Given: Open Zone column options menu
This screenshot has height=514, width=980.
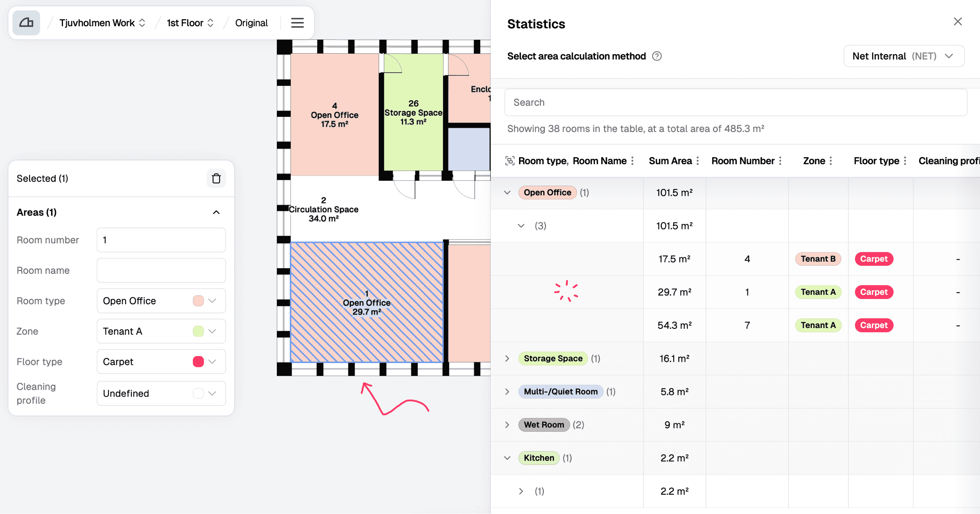Looking at the screenshot, I should tap(831, 161).
